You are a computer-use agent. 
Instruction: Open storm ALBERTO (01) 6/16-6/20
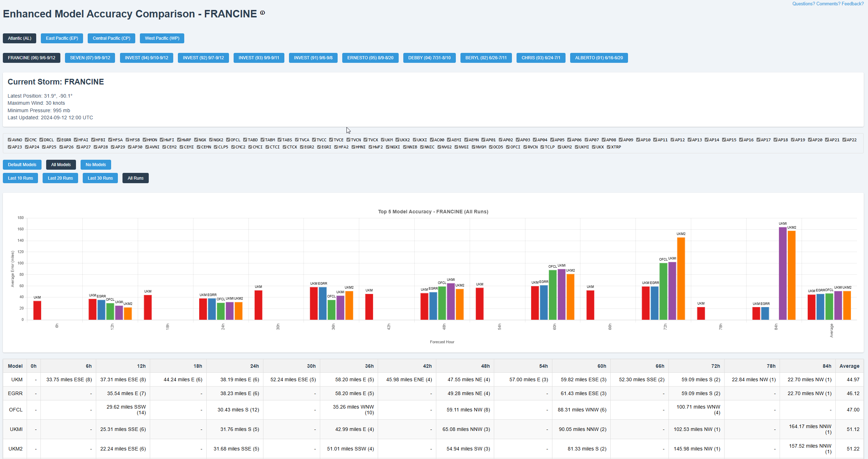(599, 58)
